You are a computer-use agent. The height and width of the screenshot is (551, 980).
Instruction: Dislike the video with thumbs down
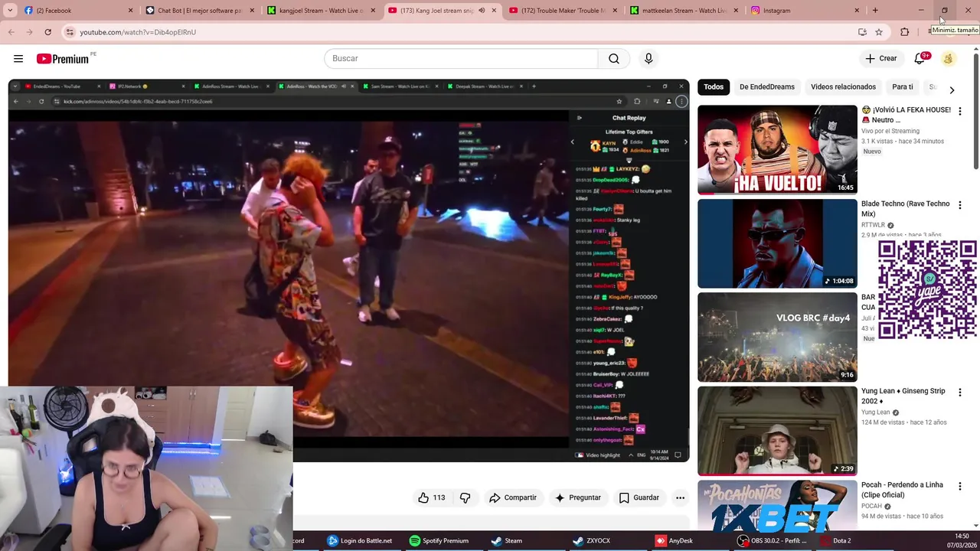[465, 497]
